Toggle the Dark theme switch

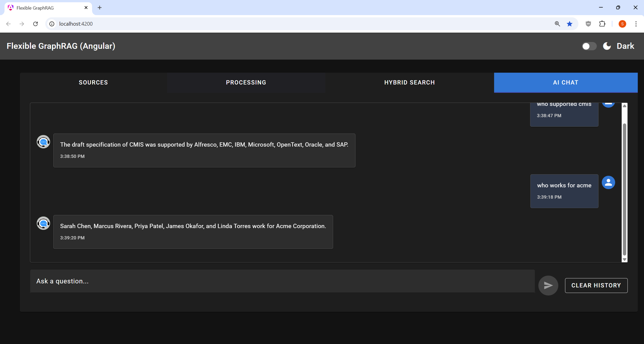[x=589, y=46]
